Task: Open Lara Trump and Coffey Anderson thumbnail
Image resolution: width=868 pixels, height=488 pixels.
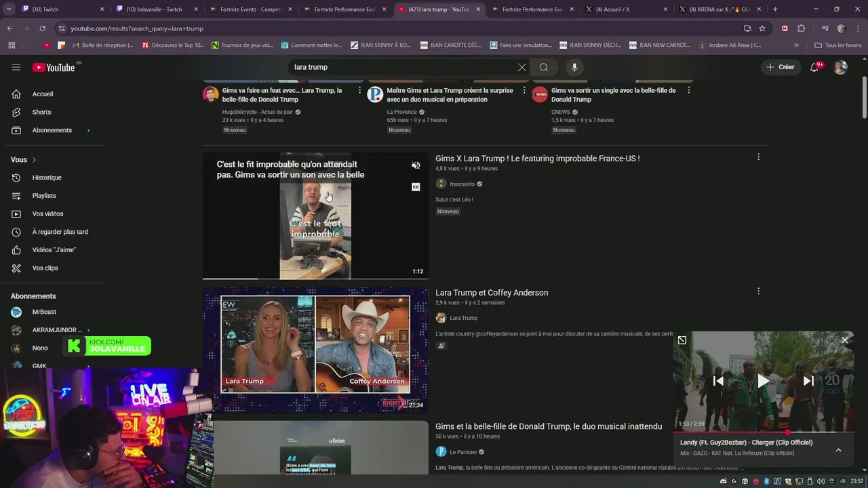Action: coord(315,350)
